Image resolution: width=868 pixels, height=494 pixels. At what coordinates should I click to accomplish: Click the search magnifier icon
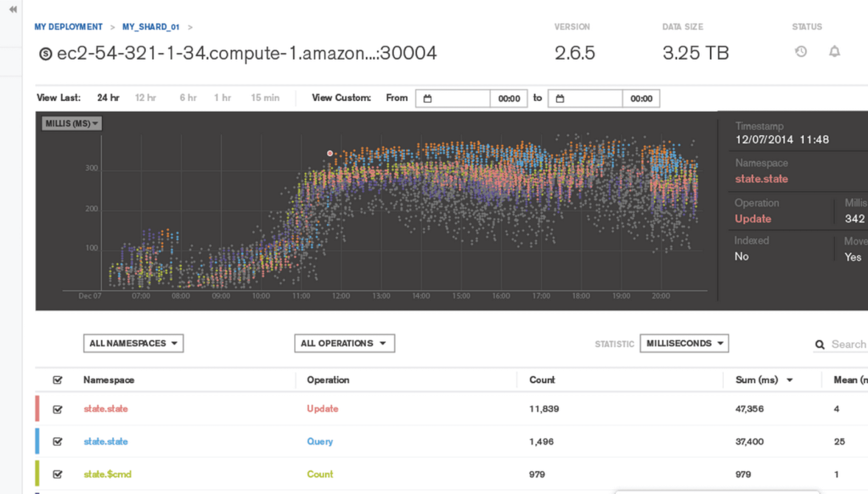(819, 344)
